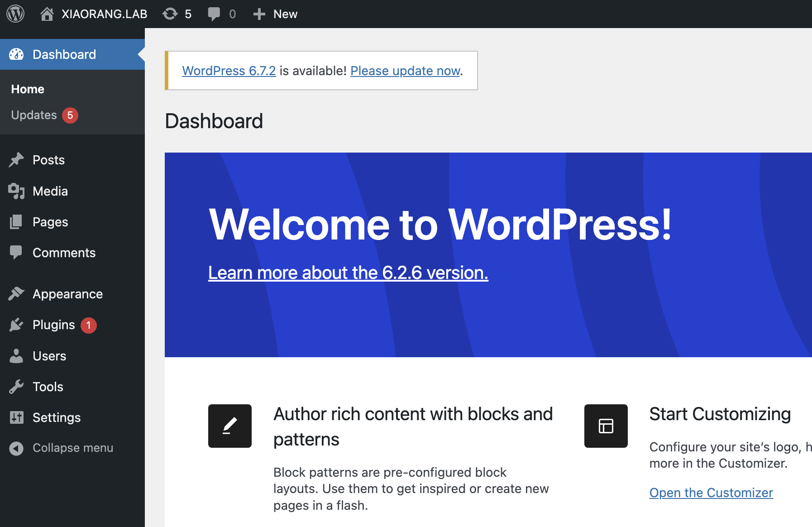Click the pencil edit icon tile
812x527 pixels.
click(230, 426)
